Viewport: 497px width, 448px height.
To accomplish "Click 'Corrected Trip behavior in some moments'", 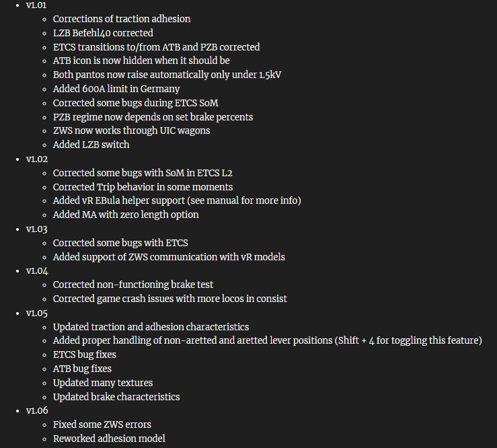I will (x=143, y=187).
